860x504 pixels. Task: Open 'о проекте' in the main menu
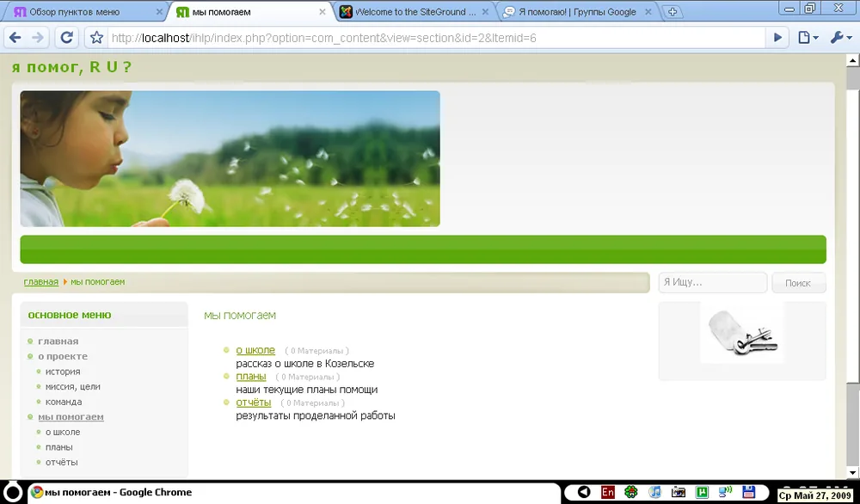click(x=63, y=356)
